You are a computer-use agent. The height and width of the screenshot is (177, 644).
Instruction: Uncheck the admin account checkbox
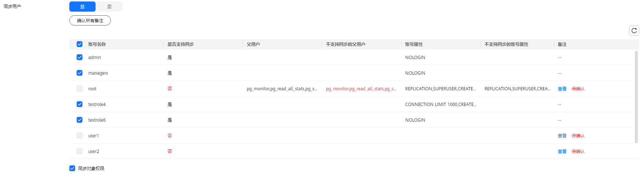pos(80,57)
